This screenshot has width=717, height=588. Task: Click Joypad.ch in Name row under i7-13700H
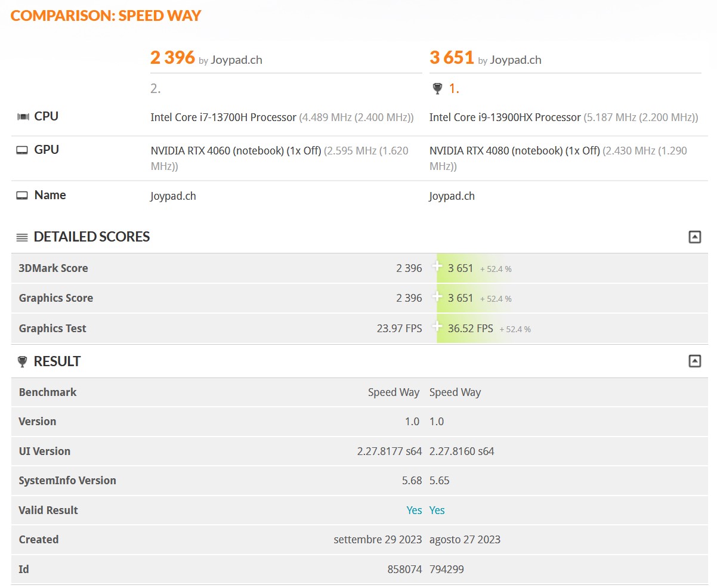pyautogui.click(x=173, y=196)
